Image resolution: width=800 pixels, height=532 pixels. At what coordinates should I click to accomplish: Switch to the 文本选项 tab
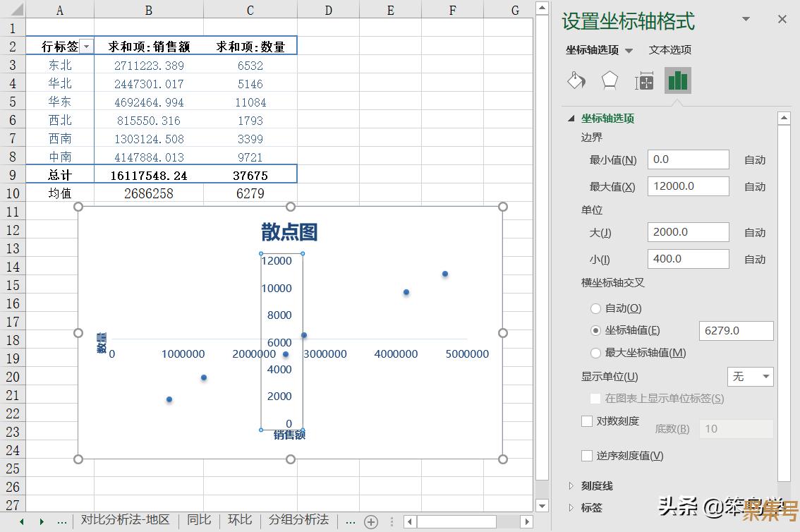[x=670, y=50]
